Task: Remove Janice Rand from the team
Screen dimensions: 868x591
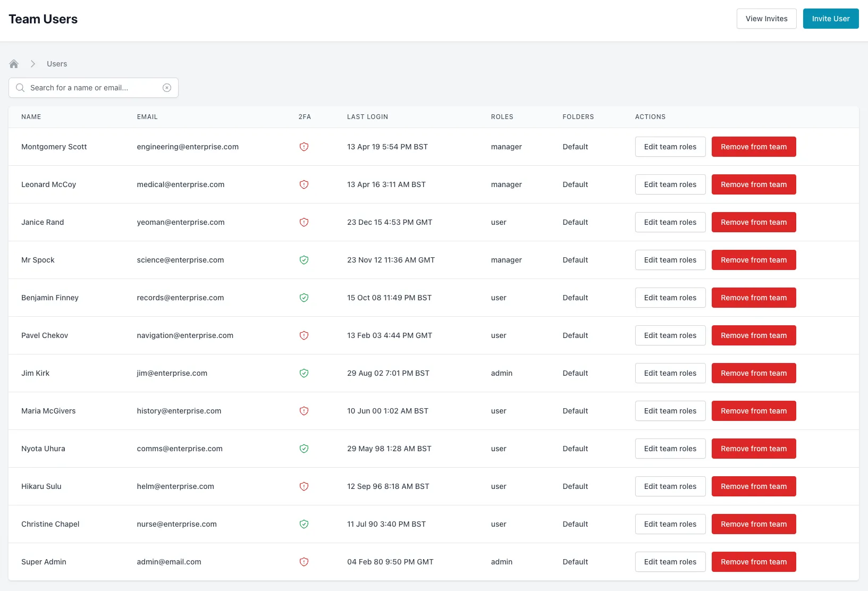Action: tap(753, 222)
